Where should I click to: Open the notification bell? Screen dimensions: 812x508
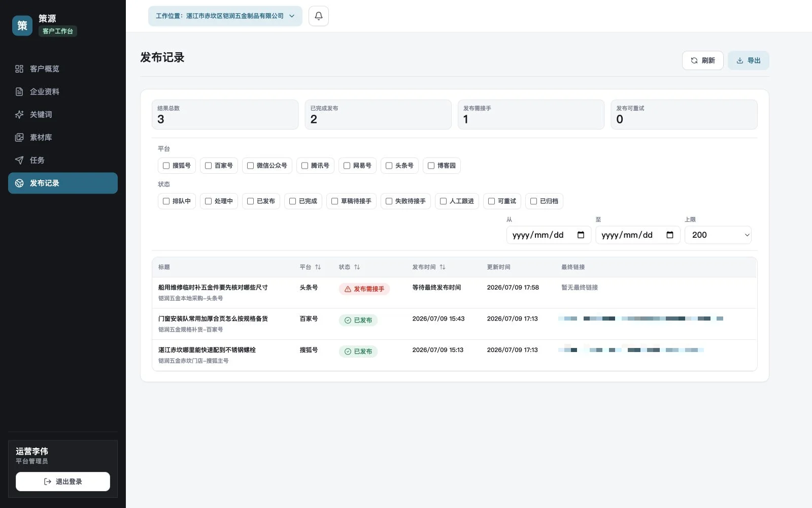pos(319,16)
